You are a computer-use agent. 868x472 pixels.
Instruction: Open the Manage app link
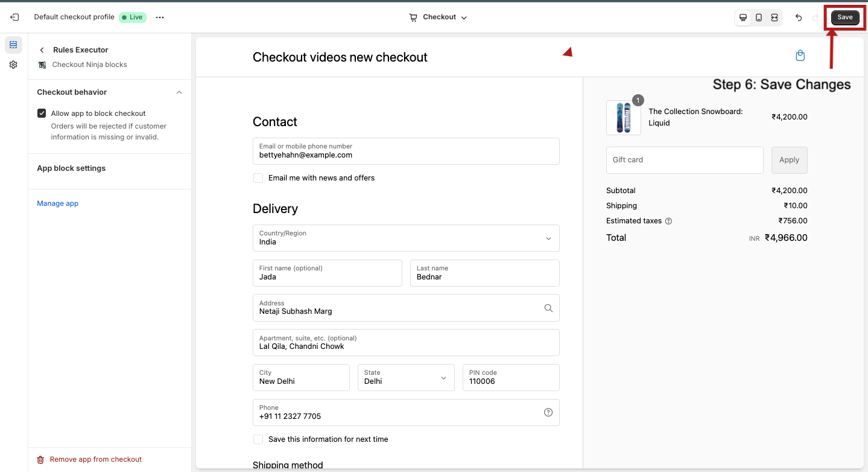click(x=58, y=203)
